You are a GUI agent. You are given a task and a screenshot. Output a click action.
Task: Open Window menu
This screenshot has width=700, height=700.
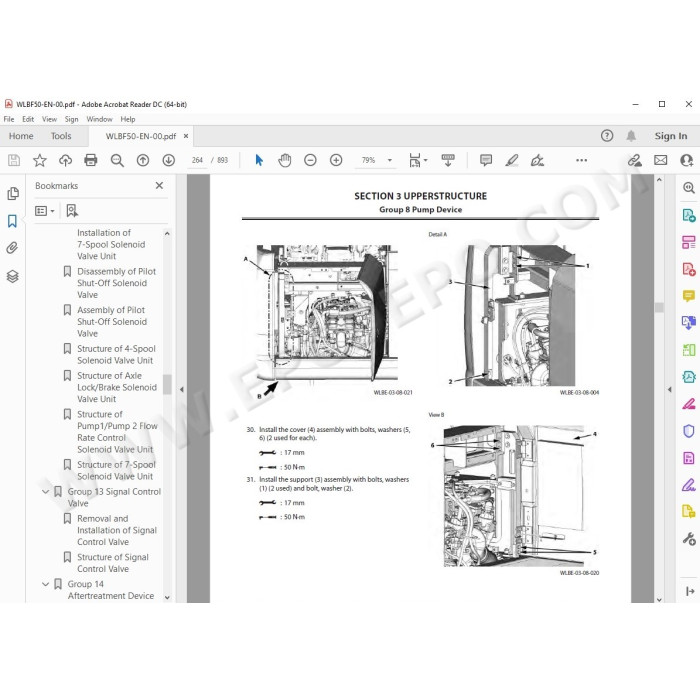point(100,119)
